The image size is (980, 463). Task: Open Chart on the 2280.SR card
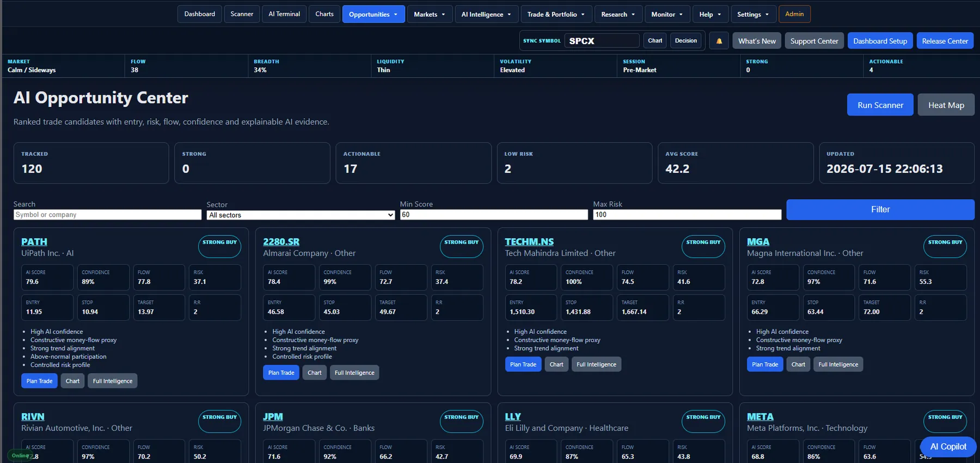click(314, 373)
